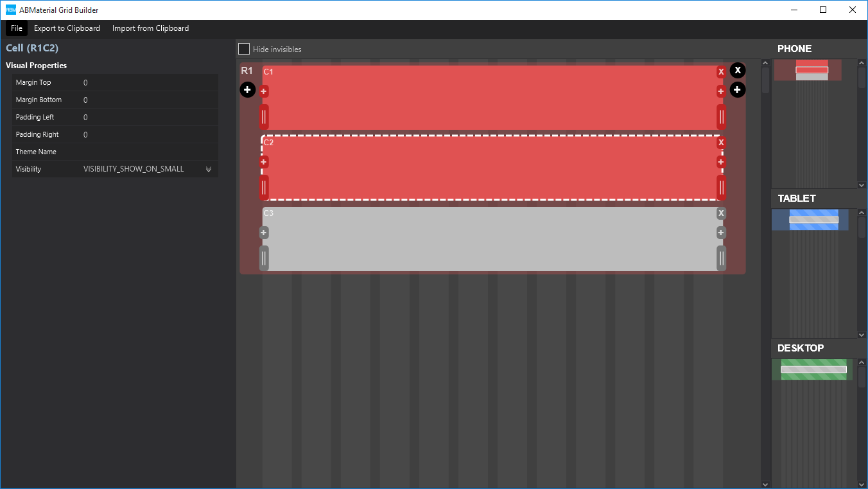
Task: Click Visual Properties heading
Action: coord(36,66)
